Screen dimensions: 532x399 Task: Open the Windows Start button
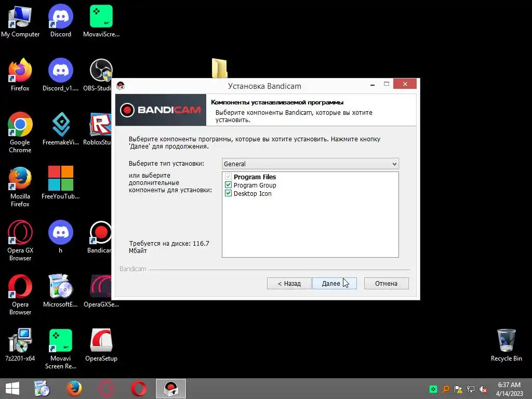click(12, 389)
